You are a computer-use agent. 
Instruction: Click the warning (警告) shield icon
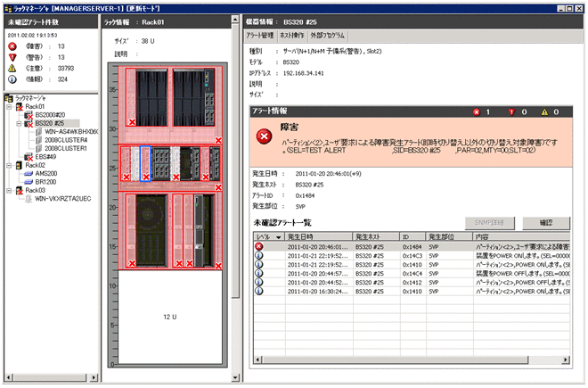coord(12,55)
